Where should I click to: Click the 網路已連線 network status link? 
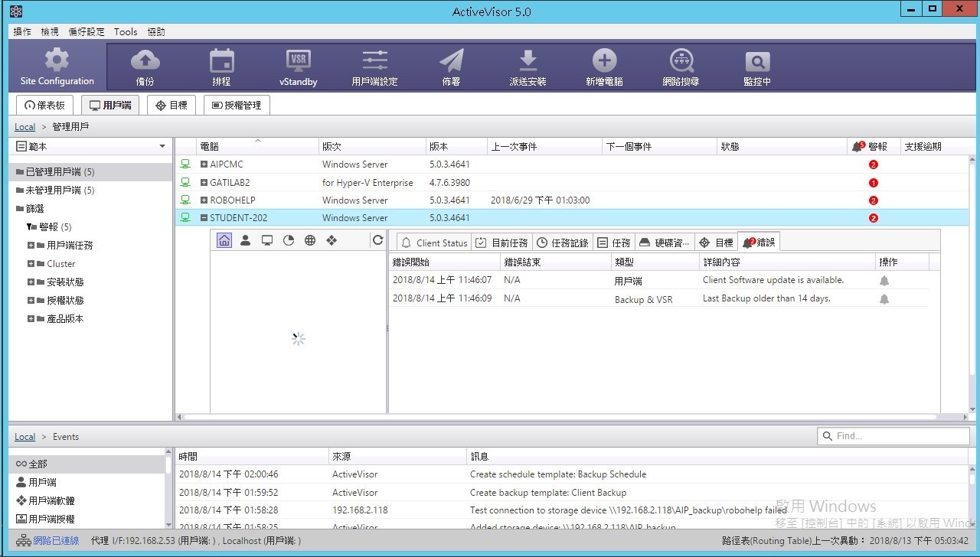click(x=55, y=541)
